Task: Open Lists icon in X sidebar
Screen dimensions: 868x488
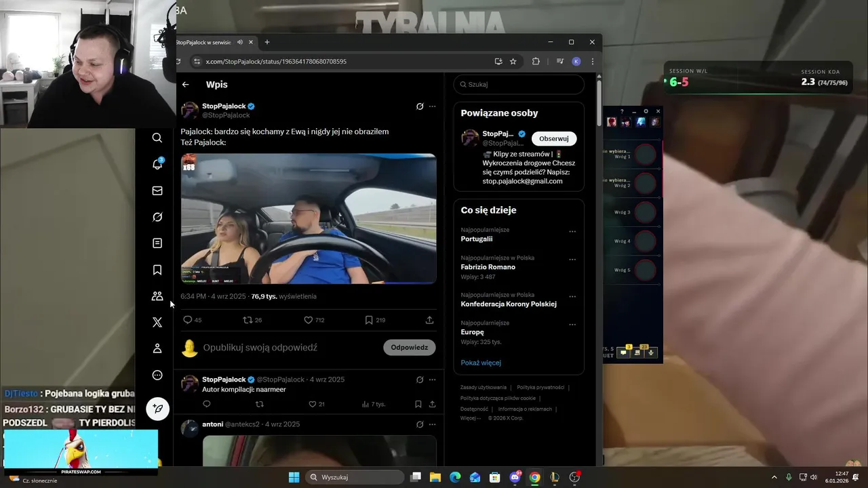Action: pyautogui.click(x=157, y=243)
